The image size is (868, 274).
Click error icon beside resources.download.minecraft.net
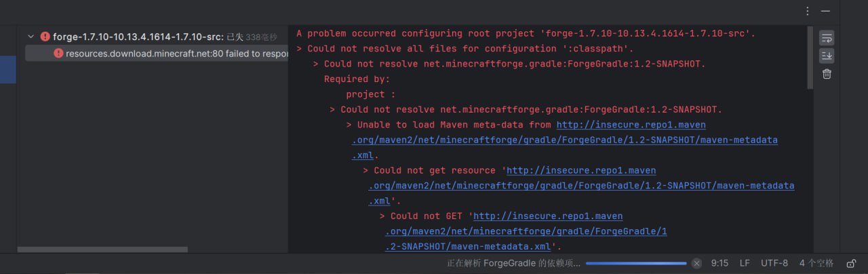(58, 54)
